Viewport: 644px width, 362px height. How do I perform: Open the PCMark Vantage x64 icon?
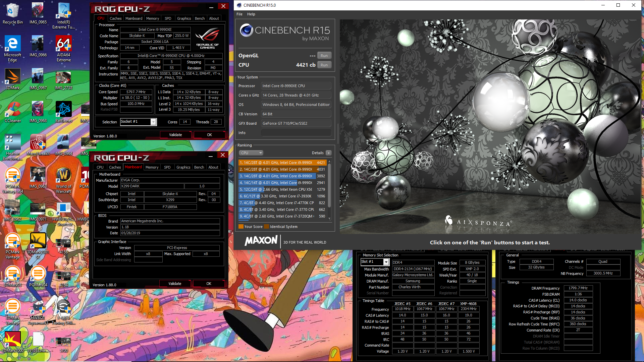[x=12, y=180]
